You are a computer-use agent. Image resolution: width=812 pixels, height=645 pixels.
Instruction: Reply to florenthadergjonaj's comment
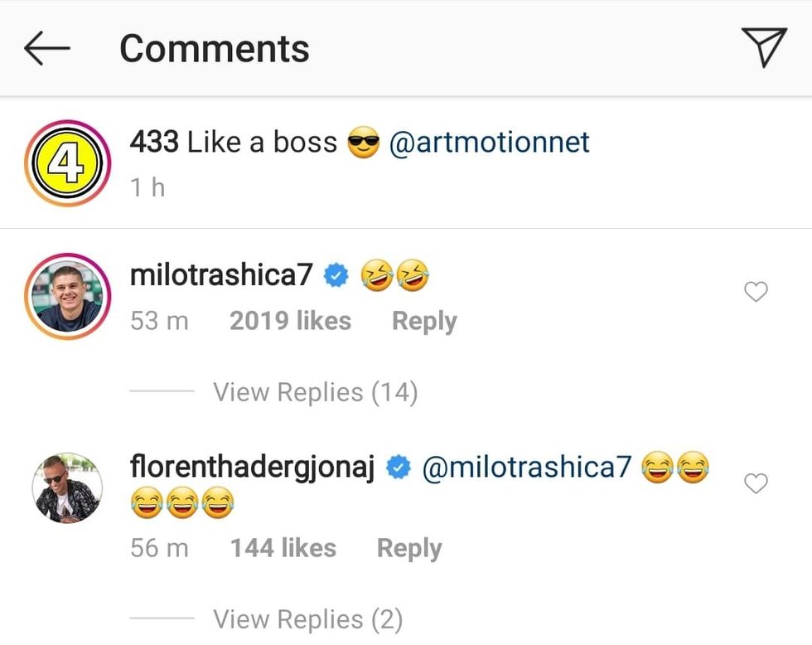[409, 548]
